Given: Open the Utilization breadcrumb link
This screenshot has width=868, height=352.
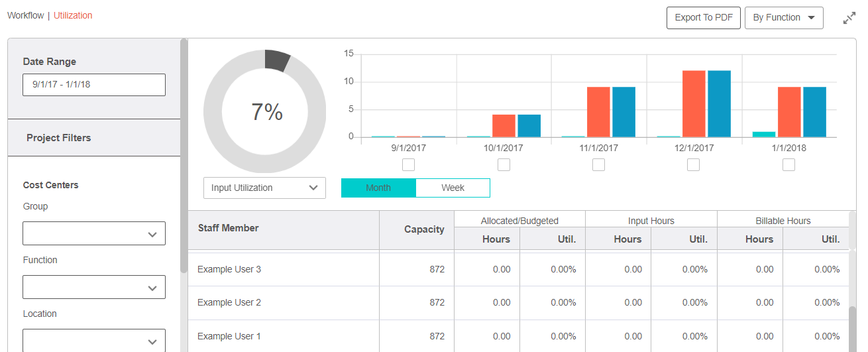Looking at the screenshot, I should tap(73, 15).
